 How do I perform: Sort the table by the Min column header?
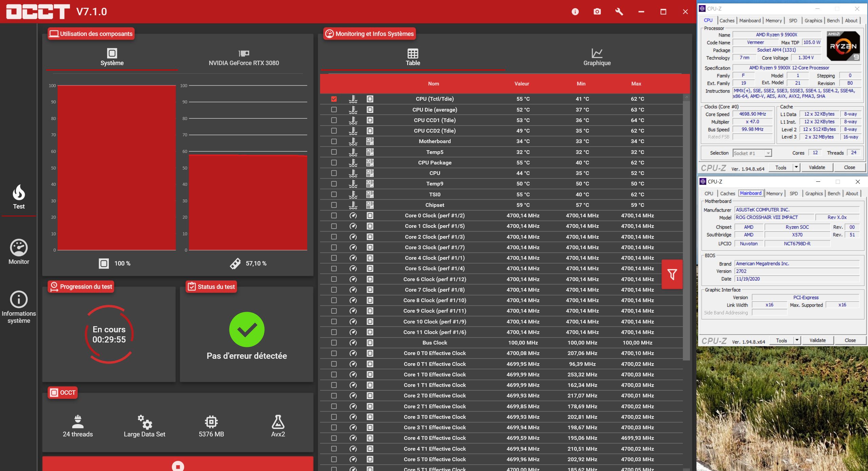581,84
